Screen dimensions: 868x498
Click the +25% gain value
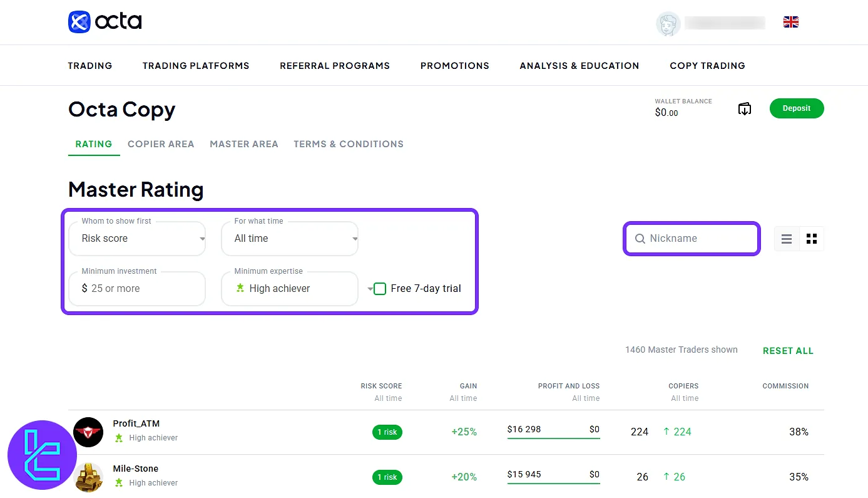tap(464, 432)
